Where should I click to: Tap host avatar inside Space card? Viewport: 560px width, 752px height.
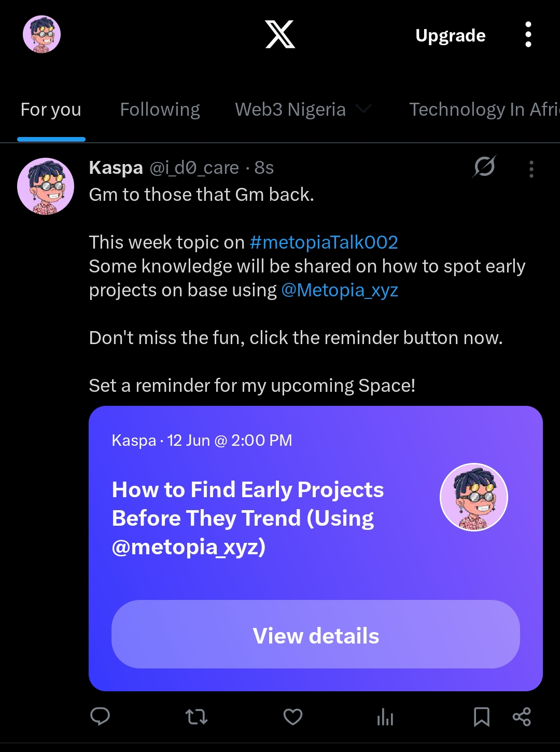[473, 497]
